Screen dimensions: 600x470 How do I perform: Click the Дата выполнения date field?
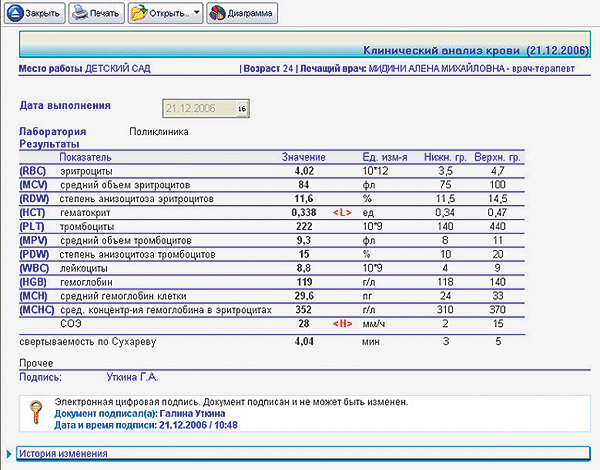206,109
